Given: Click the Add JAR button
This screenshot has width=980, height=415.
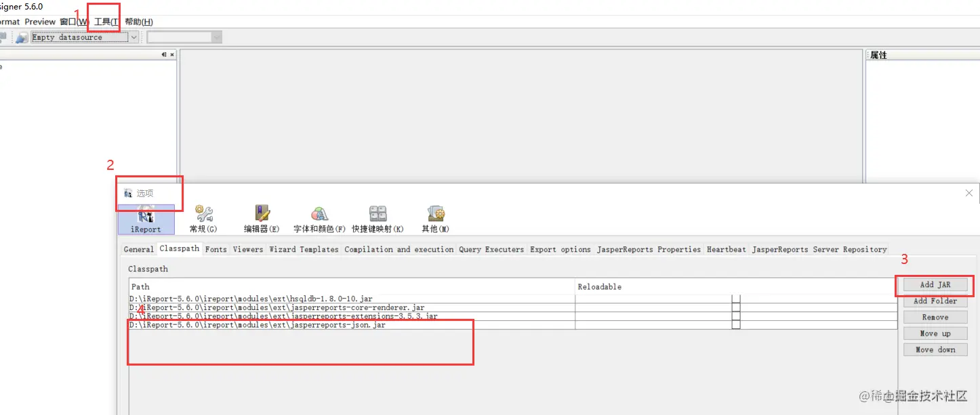Looking at the screenshot, I should [935, 285].
